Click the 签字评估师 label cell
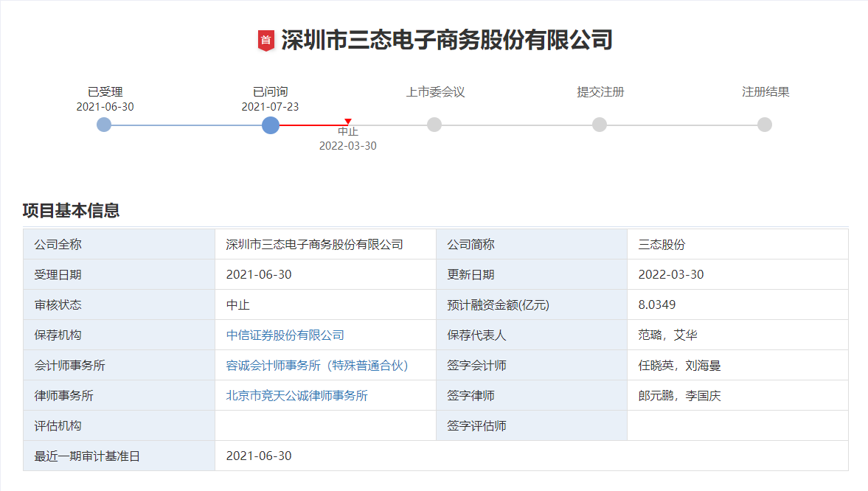The image size is (868, 491). click(x=532, y=425)
